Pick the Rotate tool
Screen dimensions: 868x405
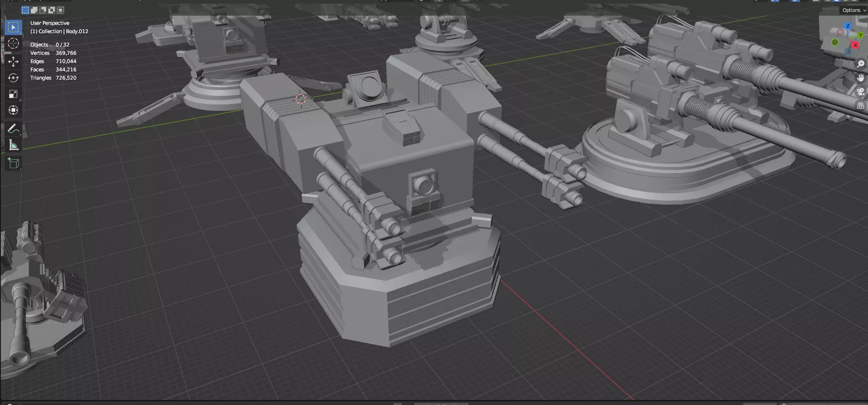(13, 78)
